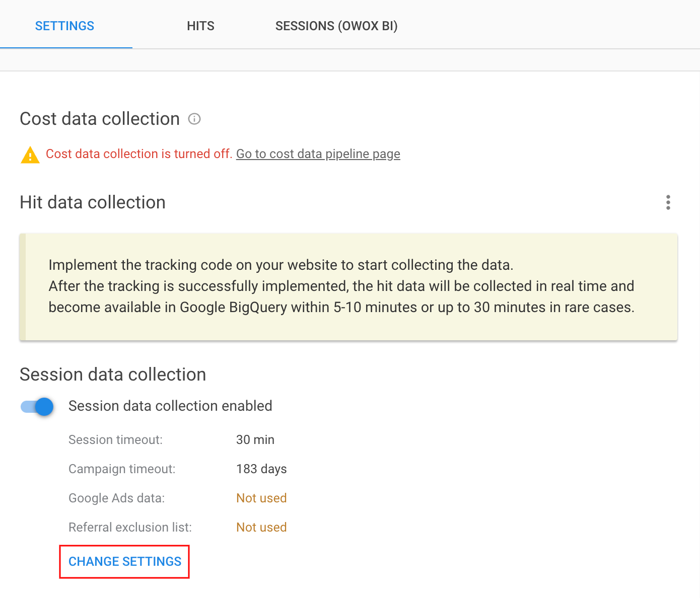Click the 30 min session timeout value
This screenshot has width=700, height=598.
click(x=255, y=439)
